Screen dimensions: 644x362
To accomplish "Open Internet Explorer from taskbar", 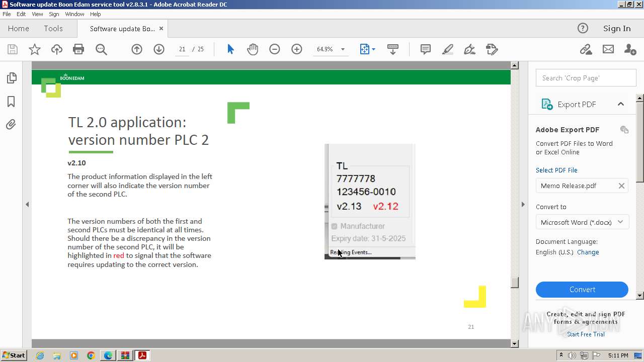I will [40, 355].
